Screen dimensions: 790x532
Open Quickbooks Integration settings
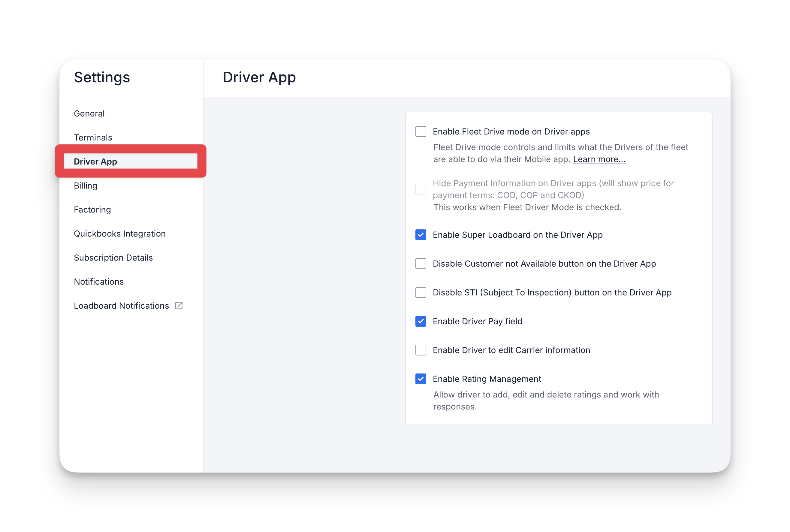(x=120, y=234)
